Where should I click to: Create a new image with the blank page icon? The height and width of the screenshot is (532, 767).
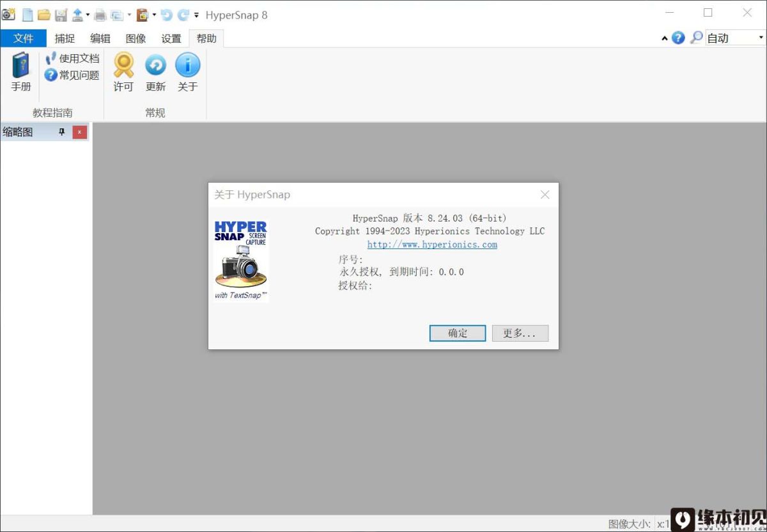pos(27,15)
